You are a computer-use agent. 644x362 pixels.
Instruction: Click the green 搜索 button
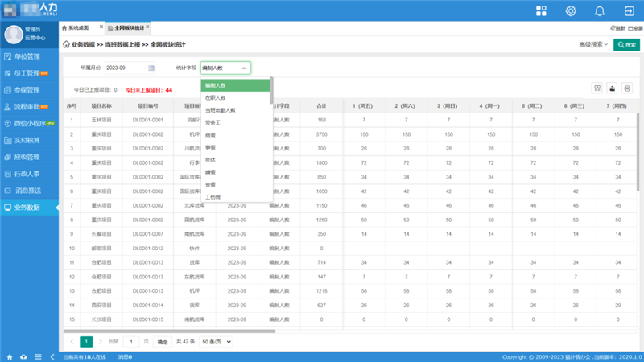pyautogui.click(x=626, y=45)
